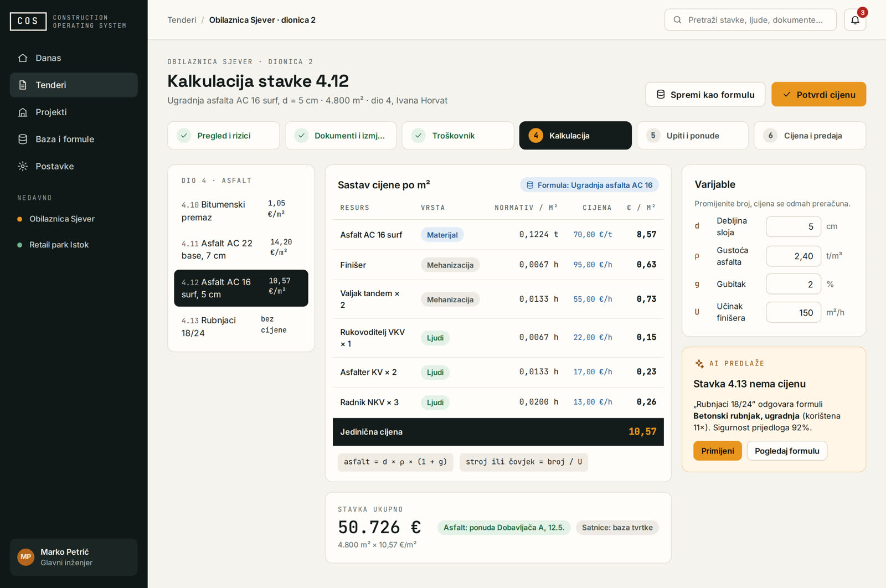The image size is (886, 588).
Task: Click Spremi kao formulu button
Action: [x=705, y=95]
